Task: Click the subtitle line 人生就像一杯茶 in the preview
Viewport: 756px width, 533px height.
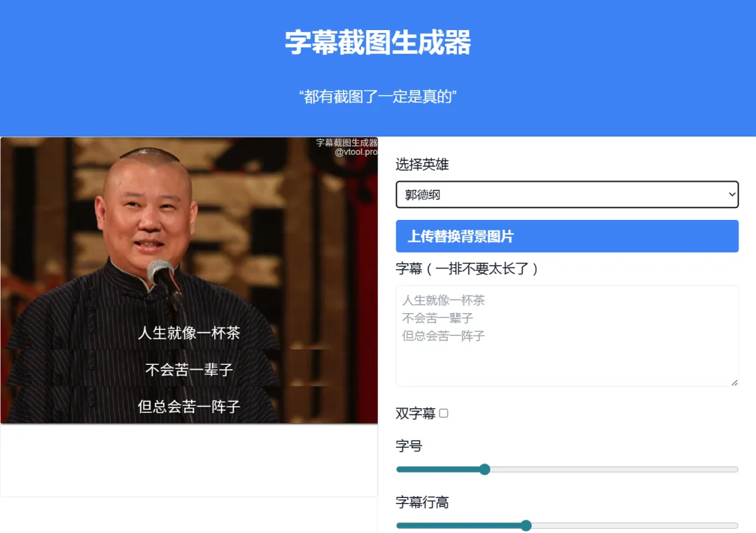Action: point(189,333)
